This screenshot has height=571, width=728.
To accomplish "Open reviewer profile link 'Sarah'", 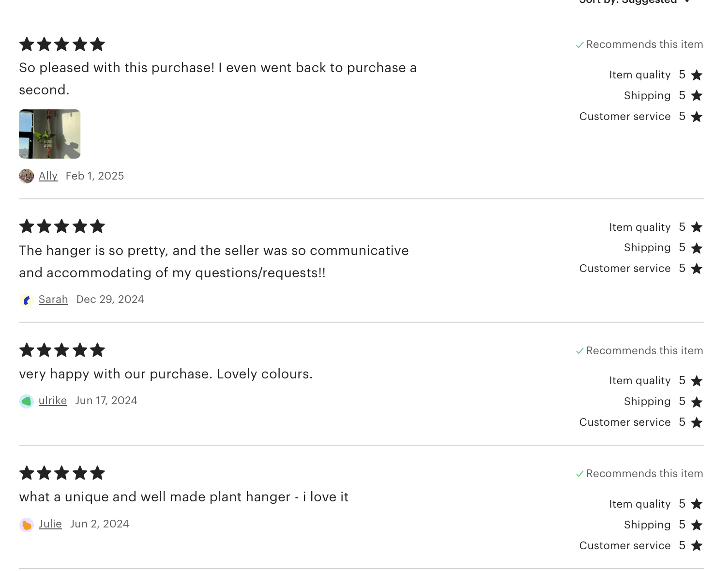I will [x=53, y=300].
